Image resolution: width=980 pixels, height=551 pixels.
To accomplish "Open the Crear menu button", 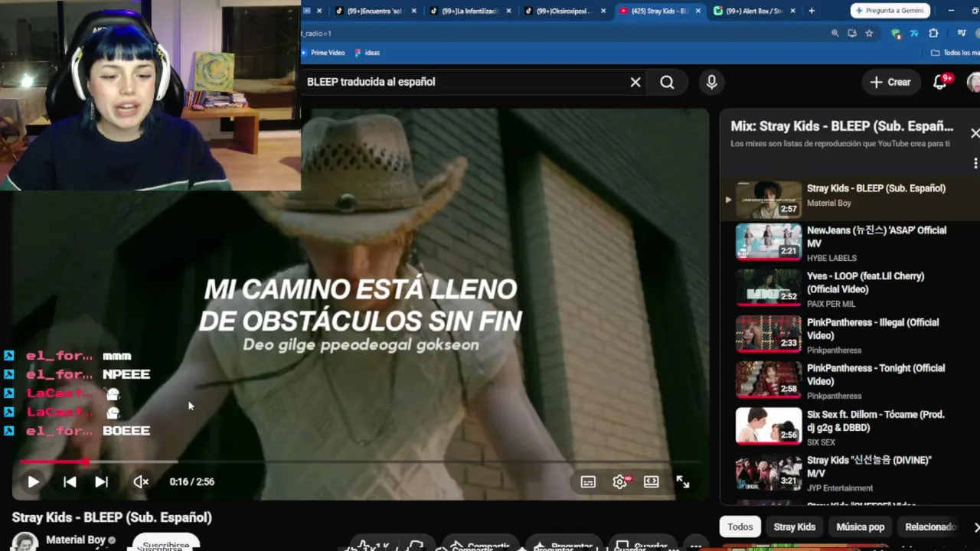I will (x=890, y=82).
